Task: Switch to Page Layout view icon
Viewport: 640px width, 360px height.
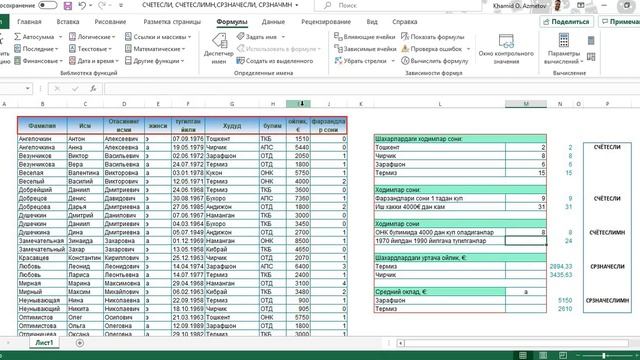Action: pyautogui.click(x=543, y=356)
